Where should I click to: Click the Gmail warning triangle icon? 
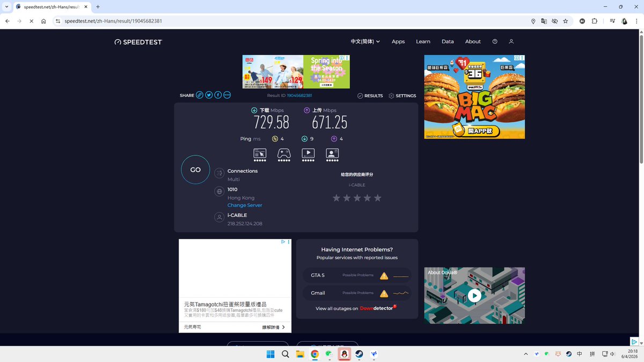(384, 293)
